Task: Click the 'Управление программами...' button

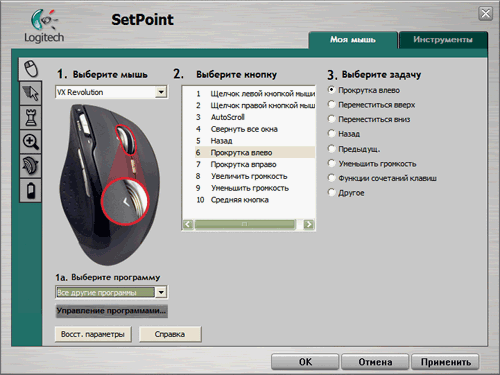Action: (111, 311)
